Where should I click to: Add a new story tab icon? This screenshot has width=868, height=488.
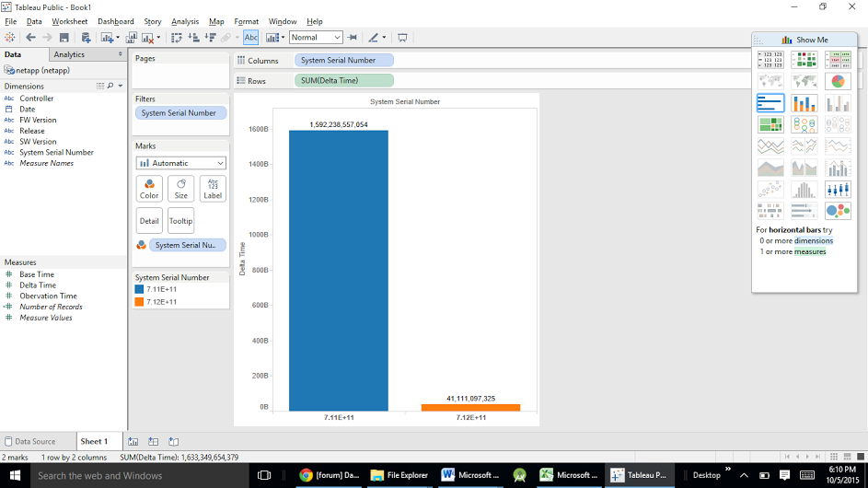tap(174, 441)
